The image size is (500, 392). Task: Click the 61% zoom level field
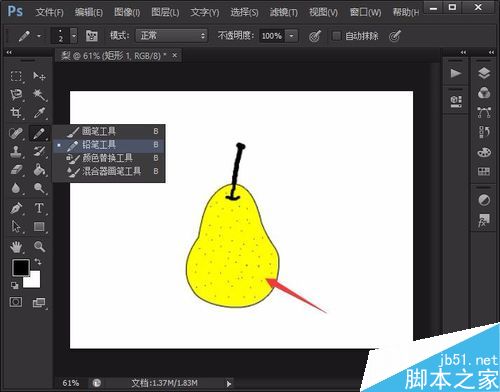71,383
